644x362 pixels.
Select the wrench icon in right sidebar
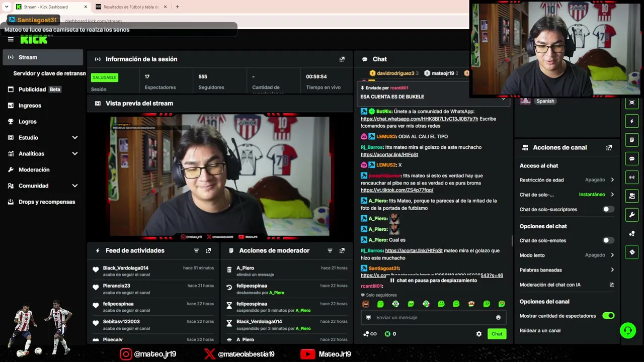pos(632,215)
